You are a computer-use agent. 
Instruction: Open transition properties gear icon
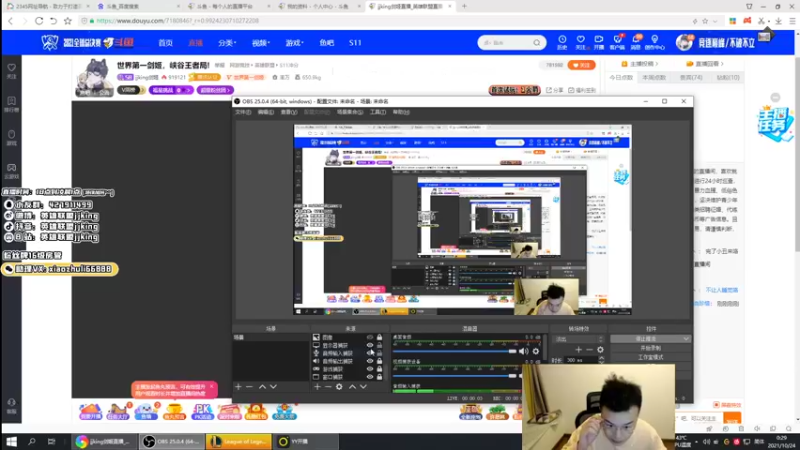[x=601, y=349]
